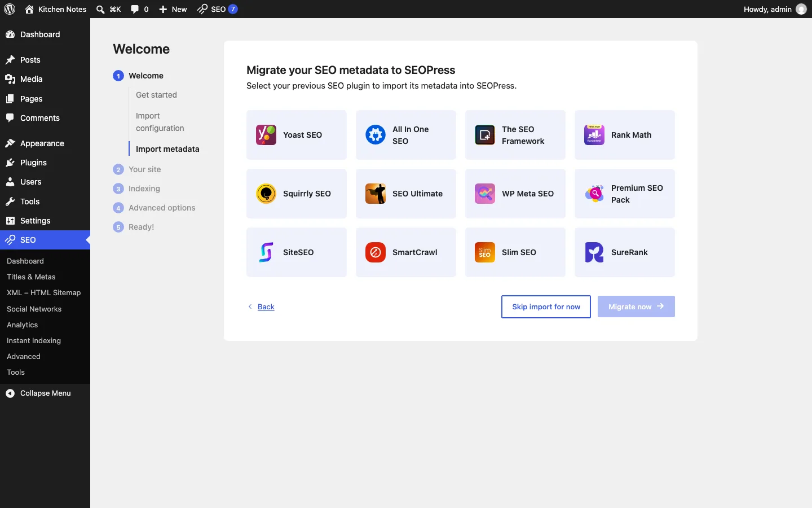This screenshot has width=812, height=508.
Task: Select The SEO Framework logo icon
Action: tap(485, 135)
